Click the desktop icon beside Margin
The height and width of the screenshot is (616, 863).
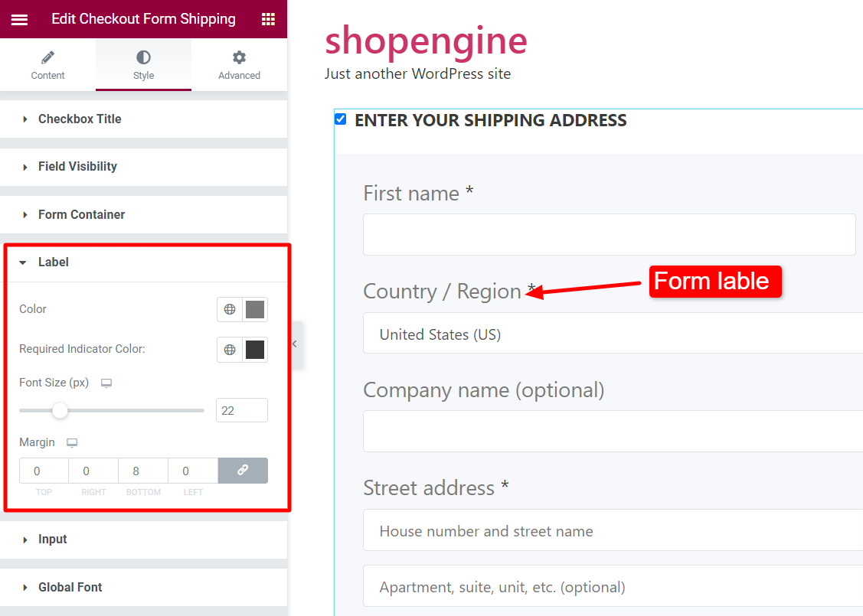72,442
